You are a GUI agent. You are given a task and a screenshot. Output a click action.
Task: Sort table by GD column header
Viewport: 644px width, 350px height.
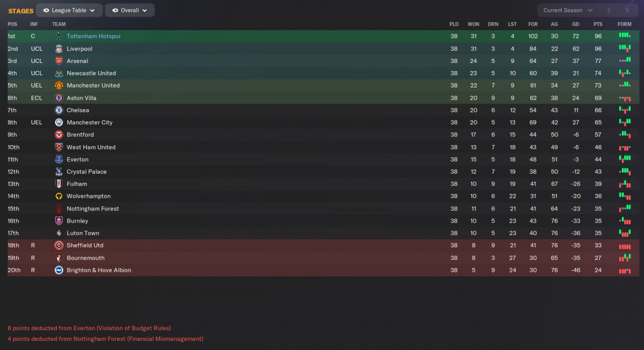(576, 24)
